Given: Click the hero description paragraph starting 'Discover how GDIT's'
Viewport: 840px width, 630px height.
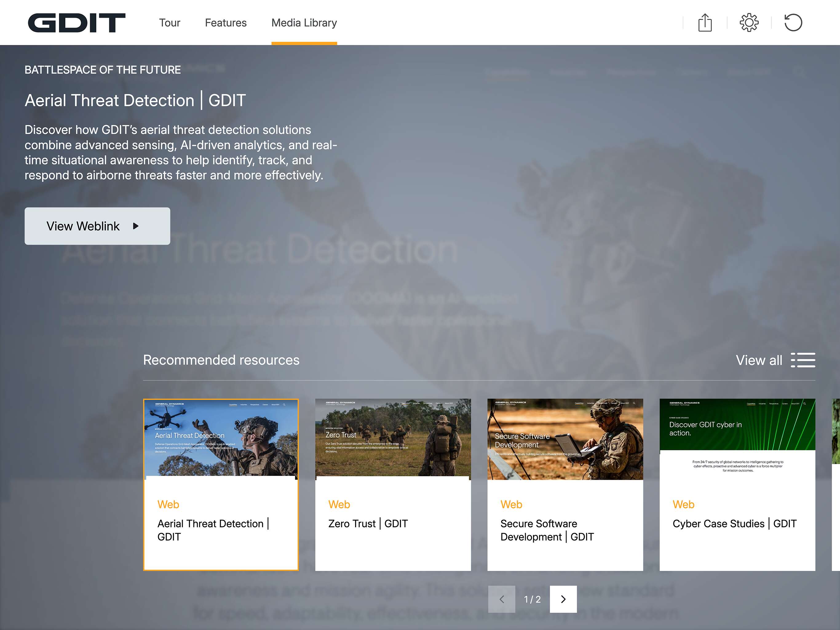Looking at the screenshot, I should [x=181, y=152].
